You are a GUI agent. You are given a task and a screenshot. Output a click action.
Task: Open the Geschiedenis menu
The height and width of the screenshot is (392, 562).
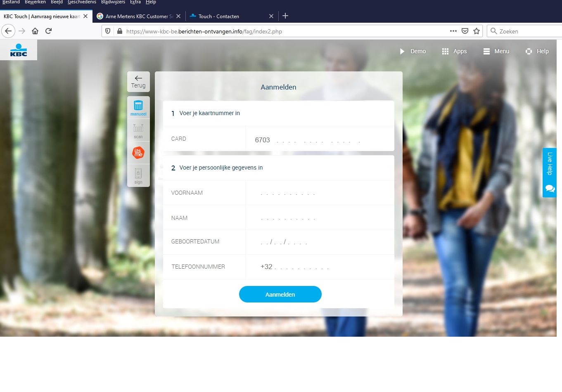pyautogui.click(x=82, y=2)
